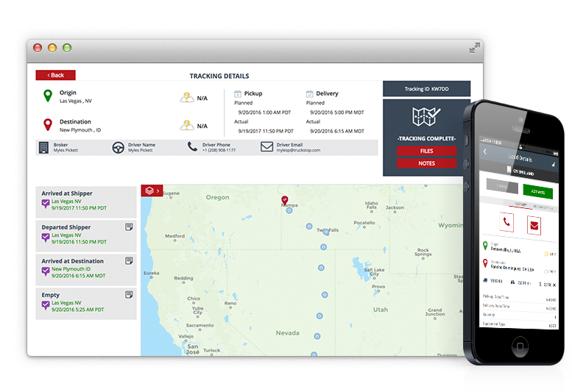Click the breadcrumb dot just below Nampa

[289, 210]
